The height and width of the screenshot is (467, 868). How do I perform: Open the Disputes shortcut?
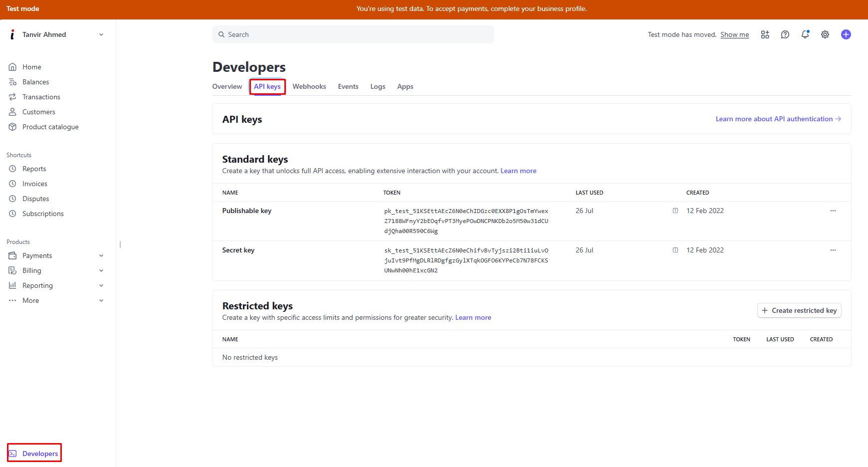point(35,199)
